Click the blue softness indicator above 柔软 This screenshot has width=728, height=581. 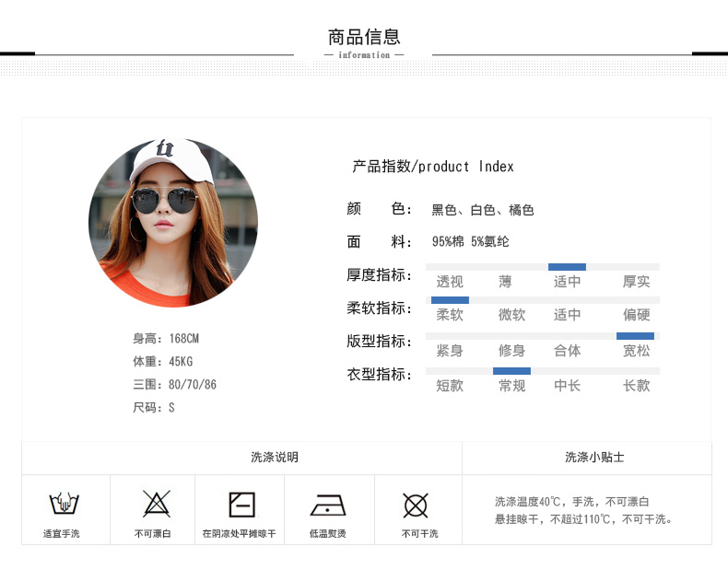click(x=450, y=300)
